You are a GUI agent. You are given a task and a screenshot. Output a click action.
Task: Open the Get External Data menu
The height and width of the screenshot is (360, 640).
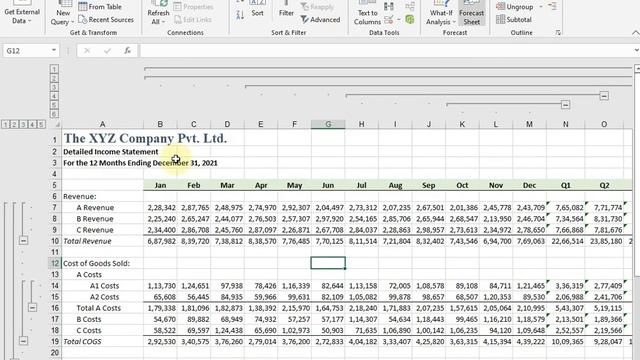point(22,13)
